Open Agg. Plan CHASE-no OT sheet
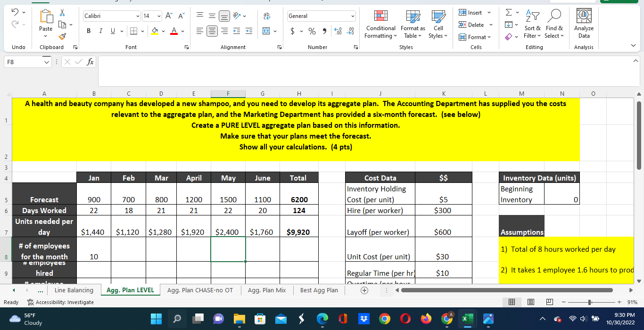The width and height of the screenshot is (644, 330). pos(200,290)
